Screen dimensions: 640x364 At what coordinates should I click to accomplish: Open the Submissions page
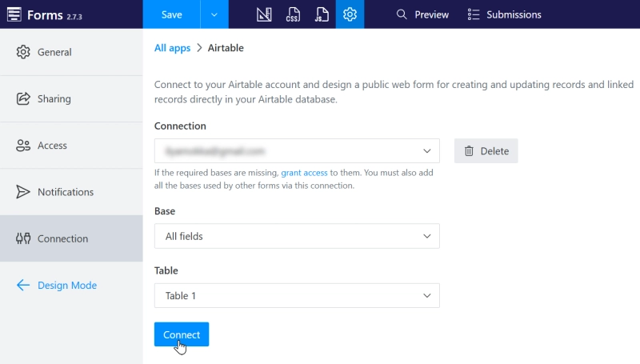point(505,14)
